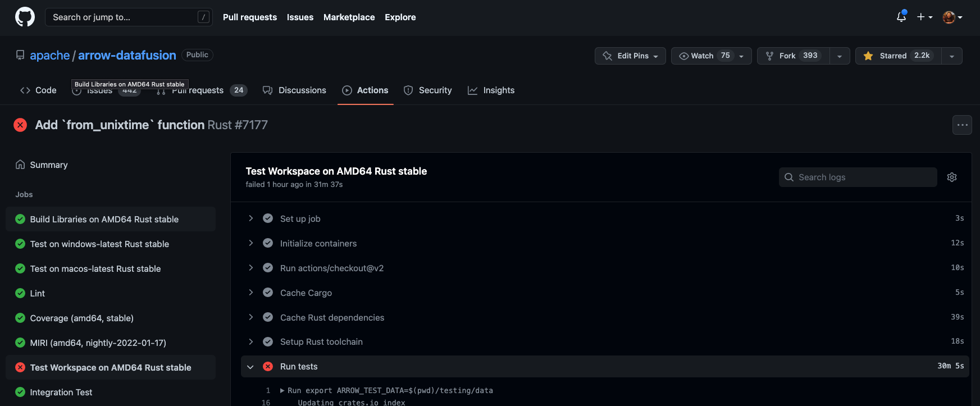Select Test on macos-latest Rust stable job

point(111,268)
